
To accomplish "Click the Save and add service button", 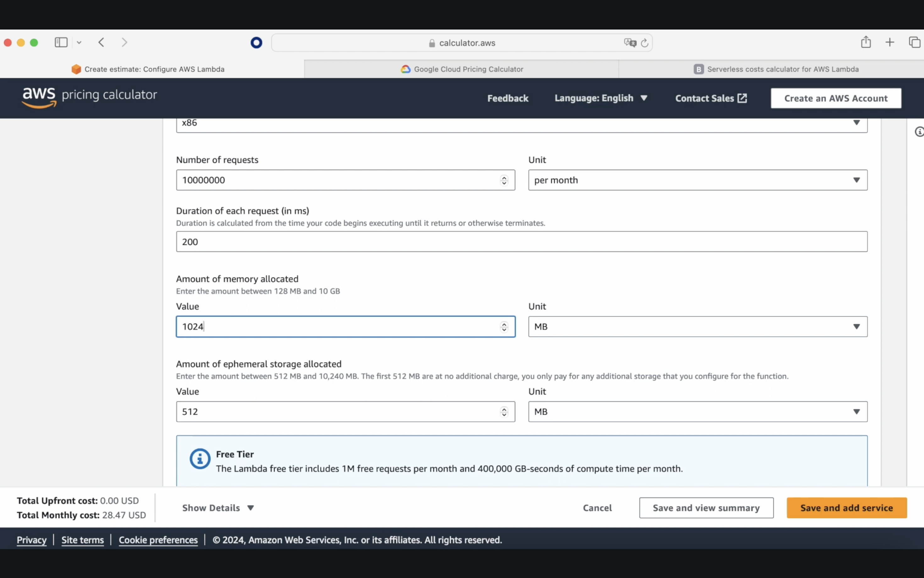I will tap(847, 507).
